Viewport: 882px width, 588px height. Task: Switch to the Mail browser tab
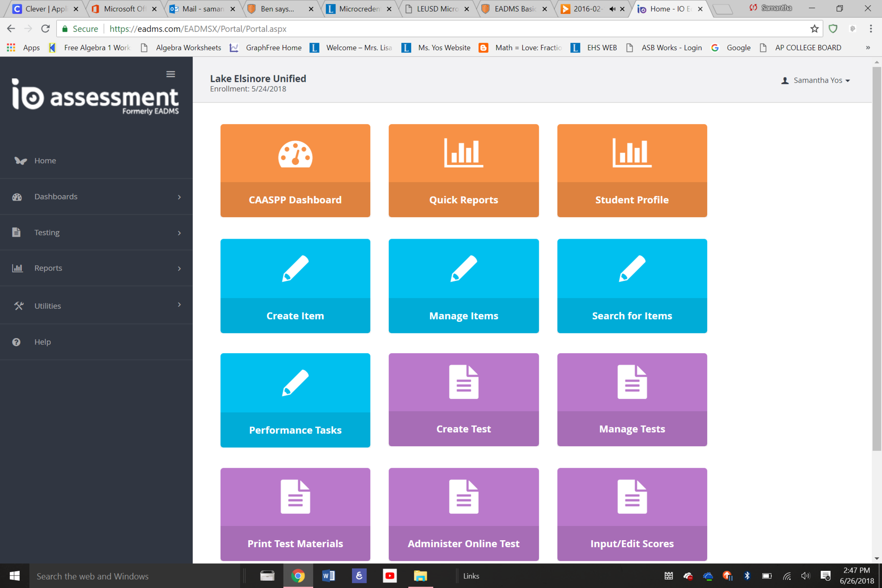202,9
